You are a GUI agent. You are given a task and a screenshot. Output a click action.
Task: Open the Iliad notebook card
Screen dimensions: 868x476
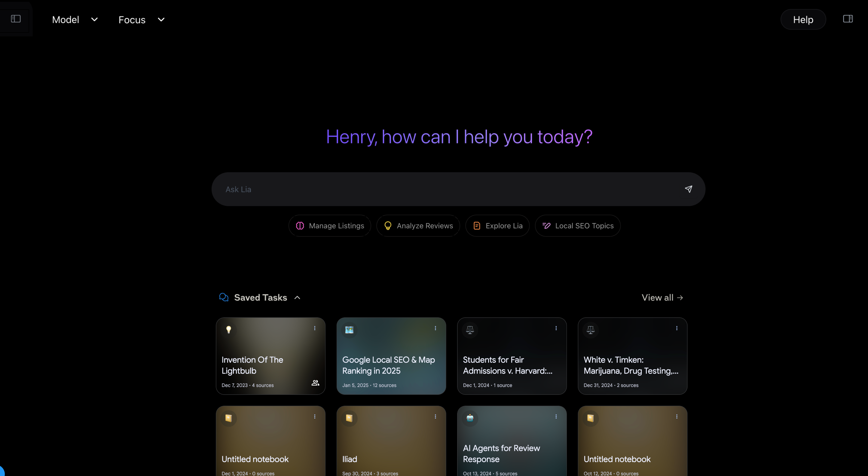391,445
